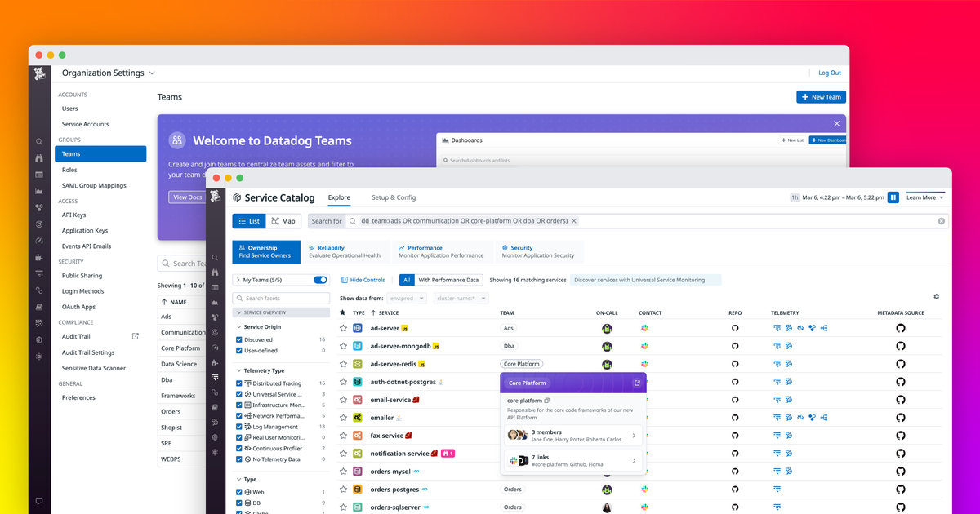Open the Learn More dropdown
This screenshot has height=514, width=980.
coord(924,197)
